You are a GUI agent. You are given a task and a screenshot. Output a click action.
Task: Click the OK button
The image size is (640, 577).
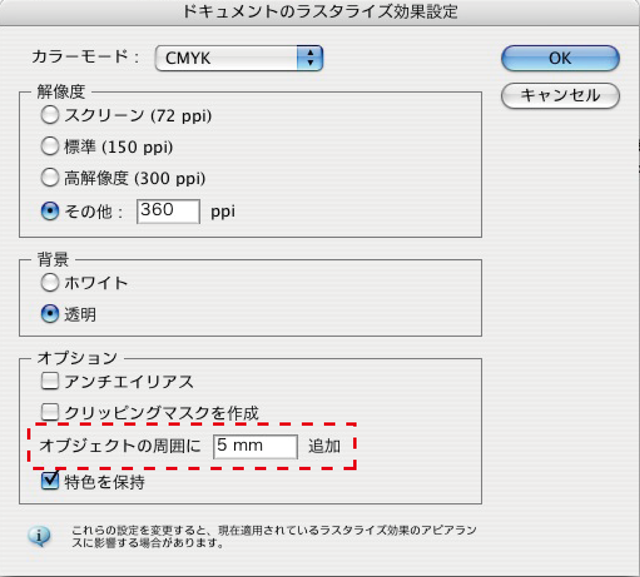tap(560, 58)
